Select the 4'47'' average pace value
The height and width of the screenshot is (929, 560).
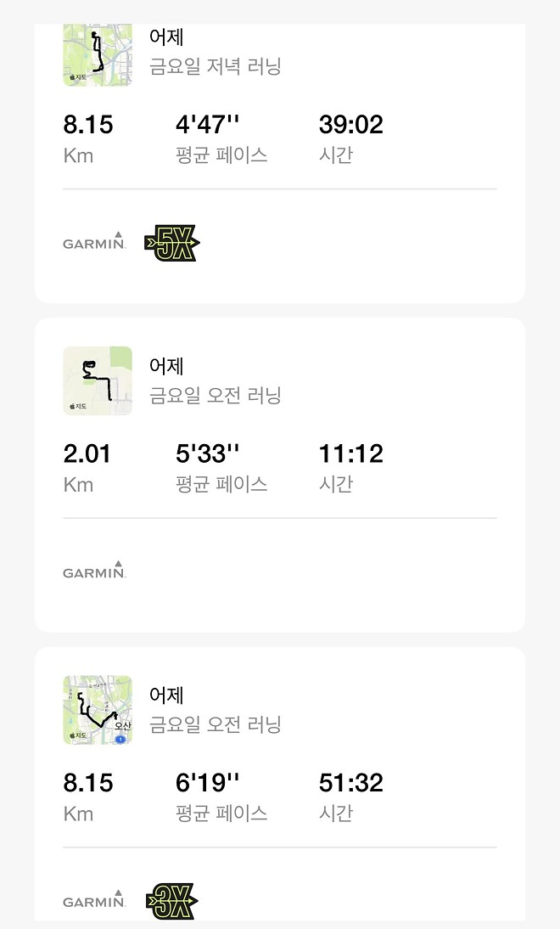coord(207,125)
